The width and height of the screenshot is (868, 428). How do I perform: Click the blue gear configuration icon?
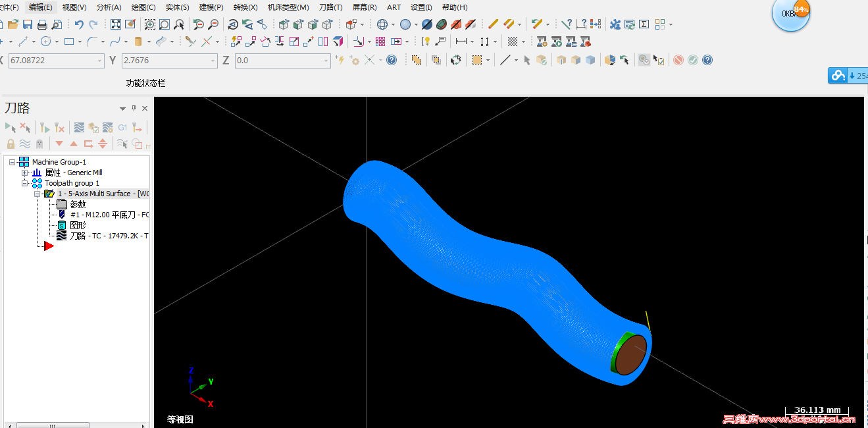(615, 24)
